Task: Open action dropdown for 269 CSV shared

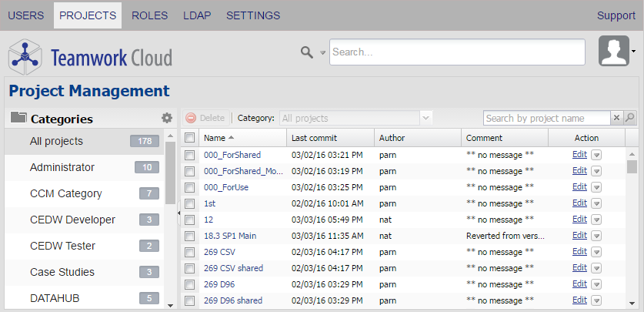Action: [596, 268]
